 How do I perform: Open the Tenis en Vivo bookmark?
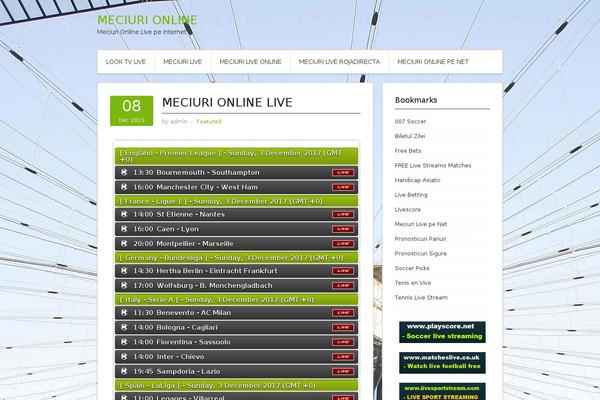click(x=413, y=283)
